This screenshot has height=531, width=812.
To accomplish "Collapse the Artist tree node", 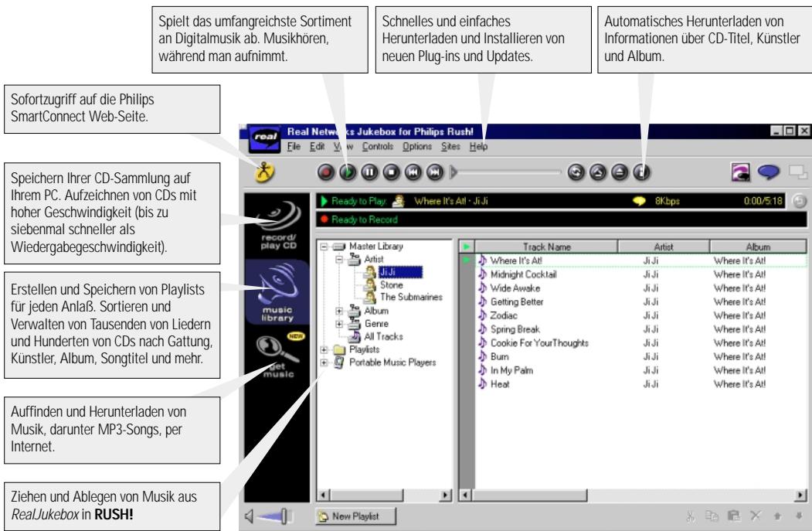I will 339,259.
